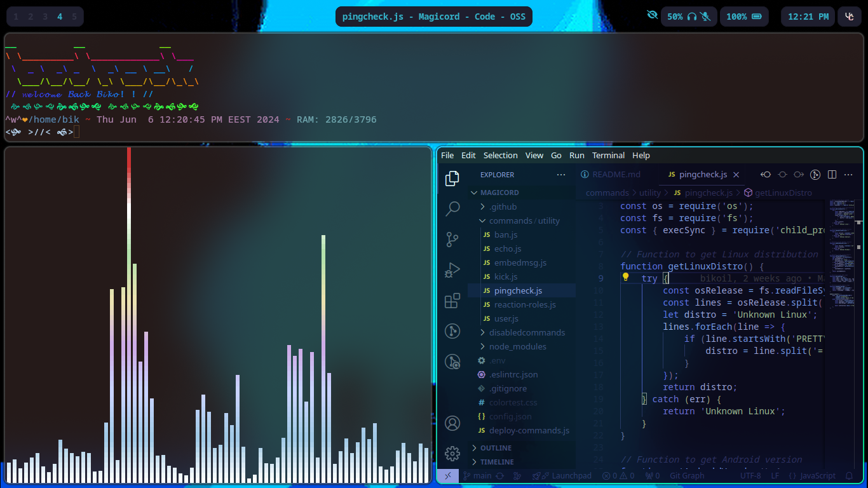The image size is (868, 488).
Task: Click Git Graph in the status bar
Action: pos(687,475)
